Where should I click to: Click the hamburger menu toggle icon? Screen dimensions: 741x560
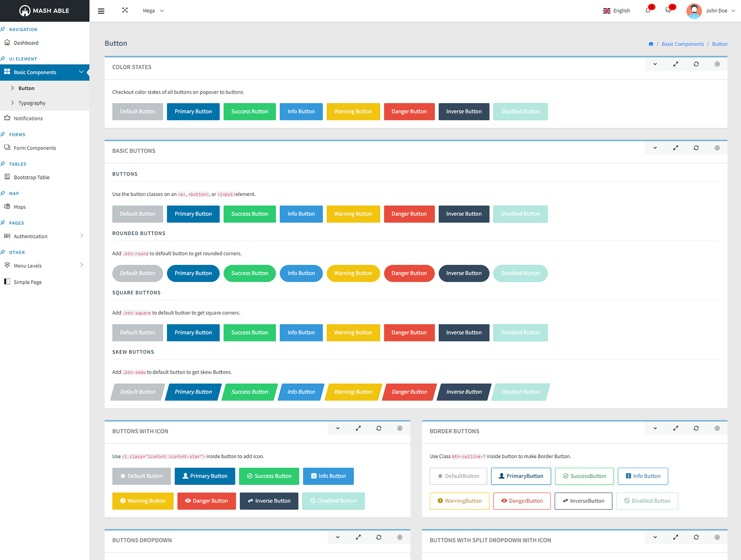(101, 11)
